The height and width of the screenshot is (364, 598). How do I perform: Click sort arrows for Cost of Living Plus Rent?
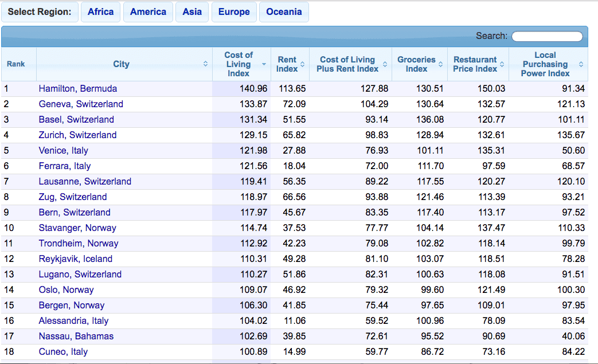click(x=385, y=64)
